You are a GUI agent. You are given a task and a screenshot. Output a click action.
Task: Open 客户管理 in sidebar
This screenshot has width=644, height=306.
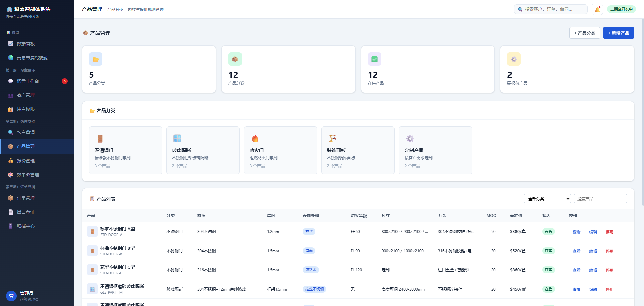37,95
